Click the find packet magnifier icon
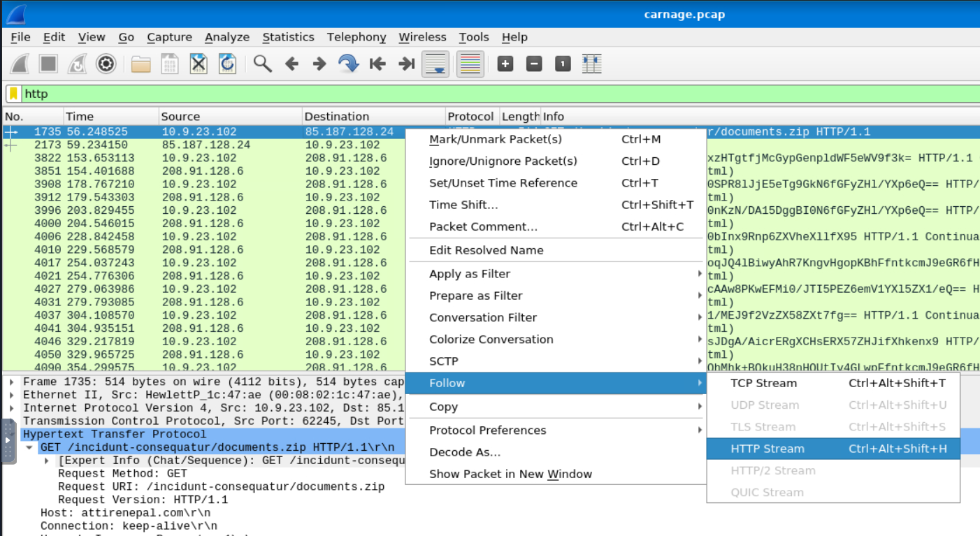The image size is (980, 536). [262, 64]
